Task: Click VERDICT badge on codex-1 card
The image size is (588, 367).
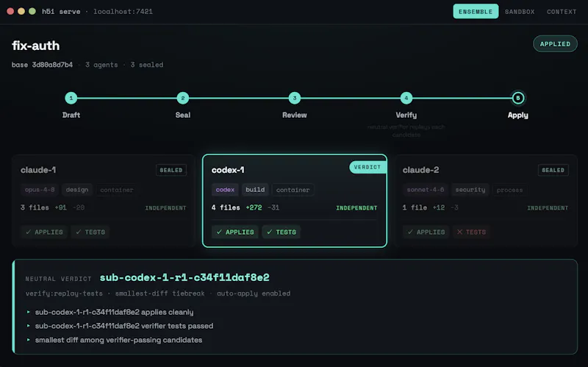Action: click(x=367, y=167)
